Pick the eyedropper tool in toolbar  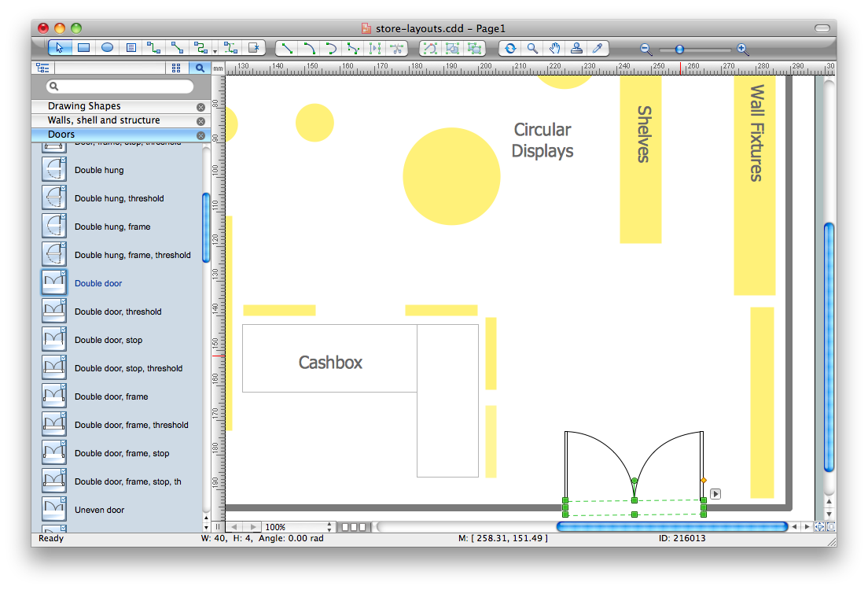(x=598, y=48)
